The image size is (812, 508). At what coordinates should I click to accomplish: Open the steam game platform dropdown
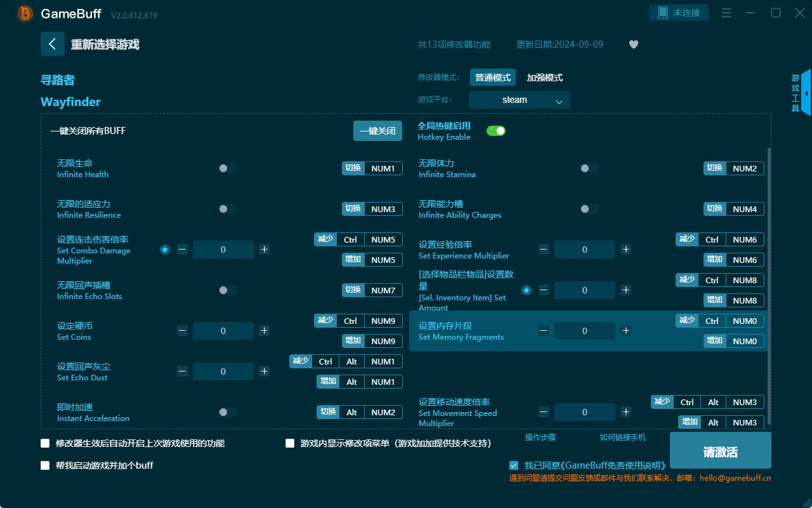519,100
